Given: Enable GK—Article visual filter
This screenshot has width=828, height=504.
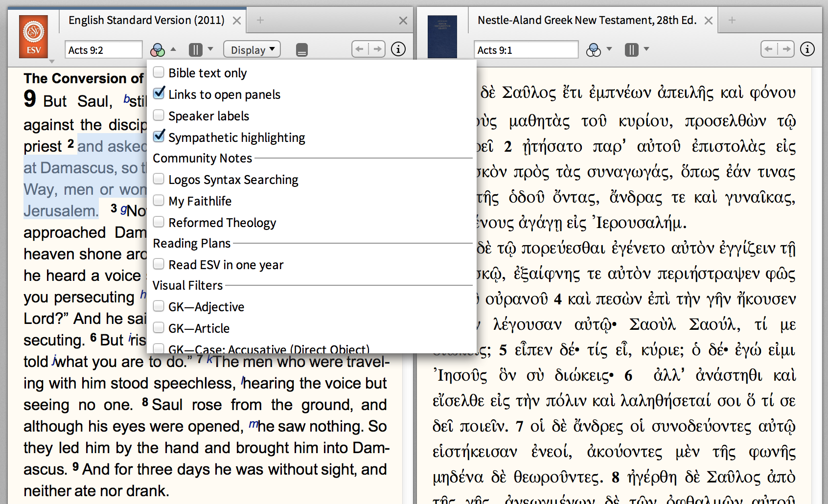Looking at the screenshot, I should (x=159, y=328).
